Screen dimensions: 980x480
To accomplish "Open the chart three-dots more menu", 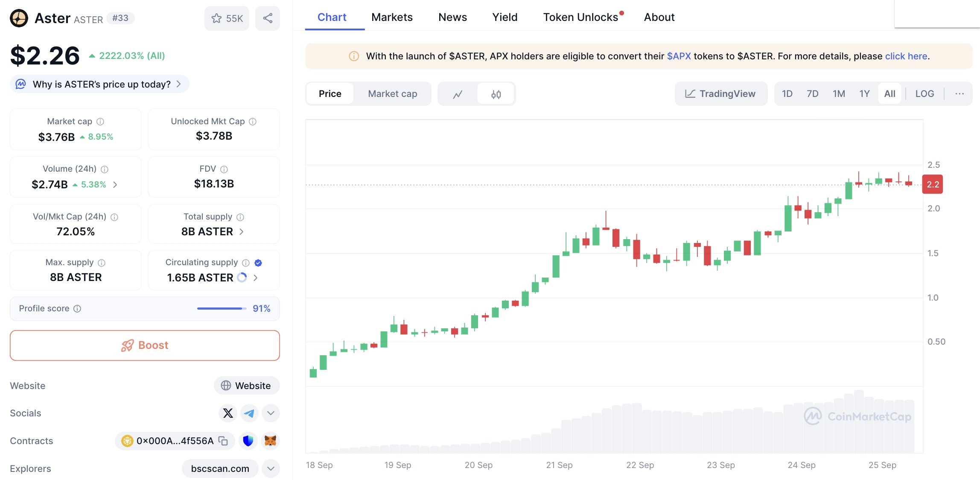I will coord(960,94).
